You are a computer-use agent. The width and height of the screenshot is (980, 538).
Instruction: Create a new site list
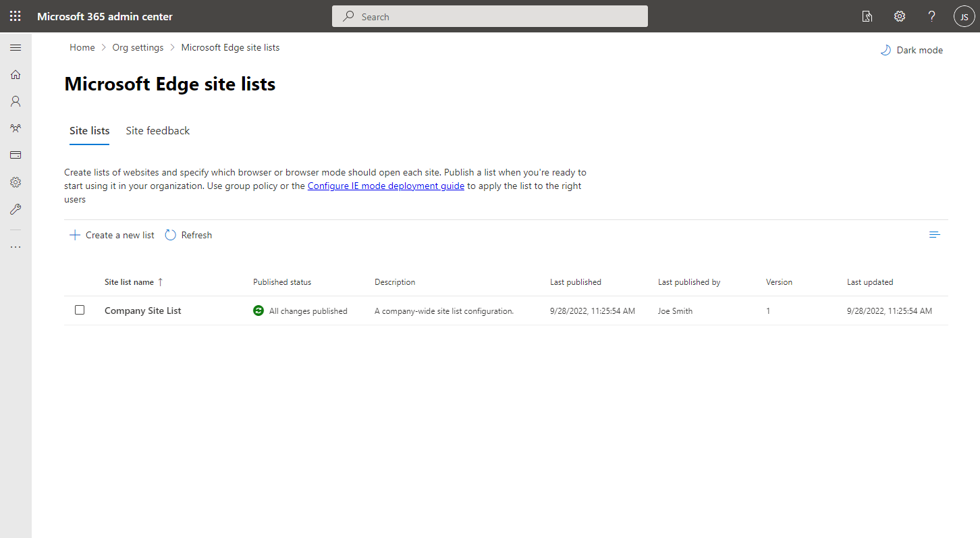111,234
